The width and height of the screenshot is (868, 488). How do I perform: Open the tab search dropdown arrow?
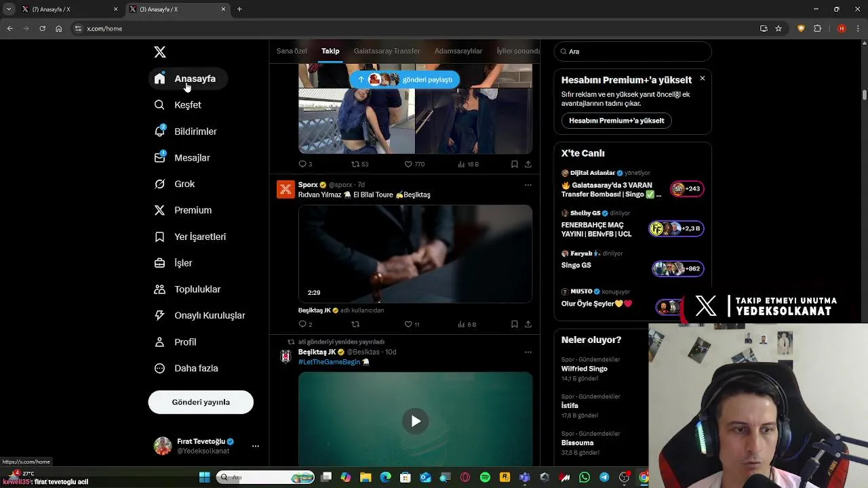[9, 9]
